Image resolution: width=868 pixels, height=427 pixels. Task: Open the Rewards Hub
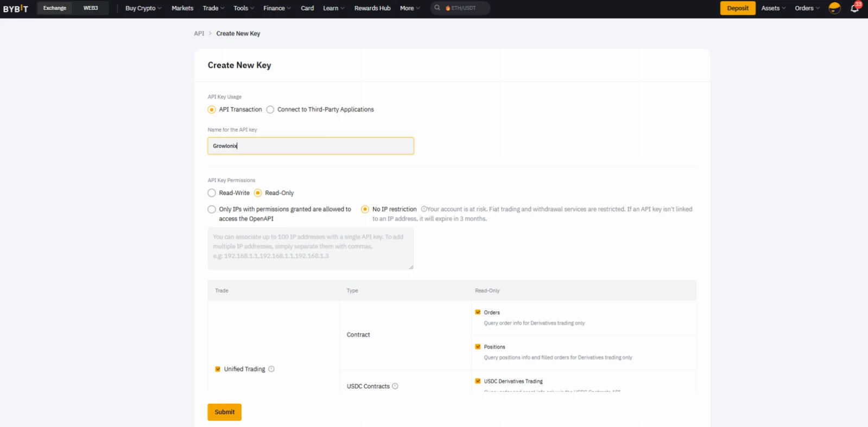[x=372, y=8]
